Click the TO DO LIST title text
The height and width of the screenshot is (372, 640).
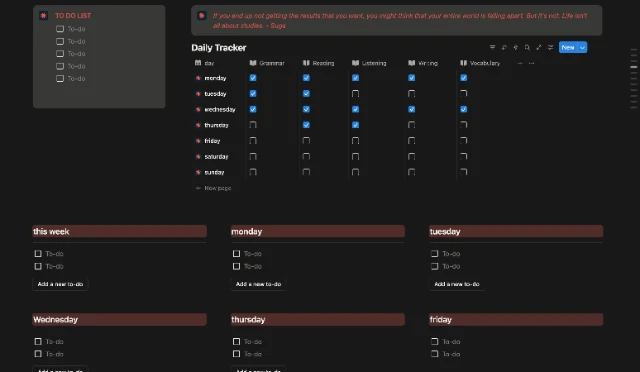(x=73, y=16)
